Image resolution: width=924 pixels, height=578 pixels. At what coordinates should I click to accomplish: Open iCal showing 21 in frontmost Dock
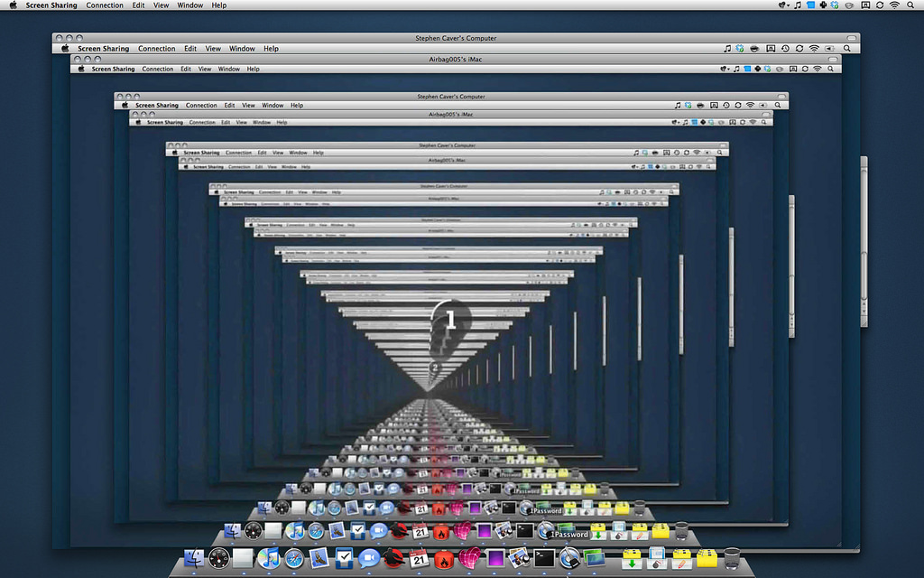click(x=419, y=558)
